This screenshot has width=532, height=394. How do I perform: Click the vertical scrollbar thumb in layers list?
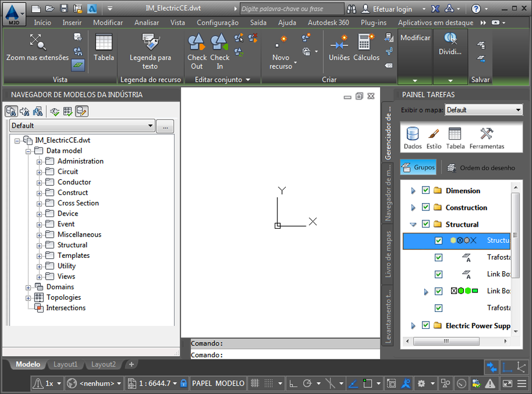point(515,236)
